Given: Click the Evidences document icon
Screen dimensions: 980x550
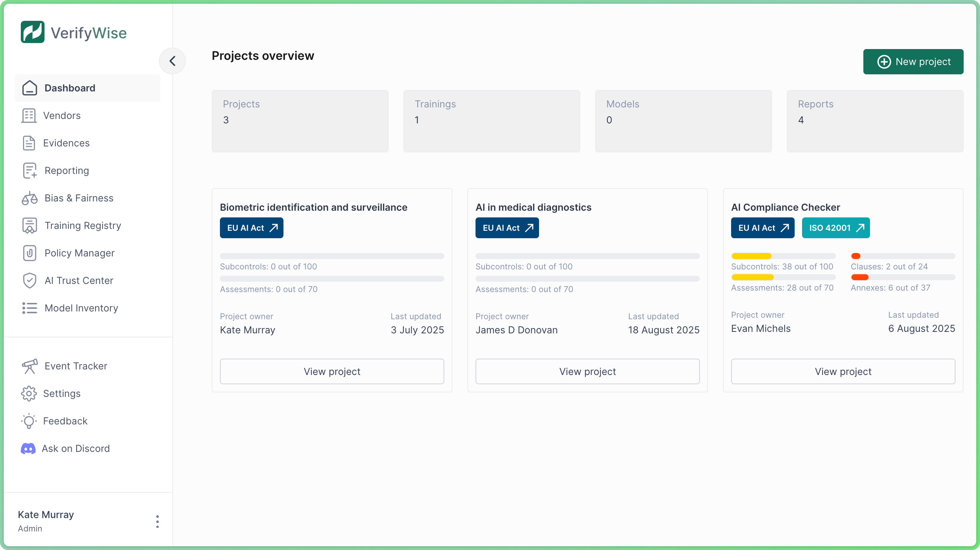Looking at the screenshot, I should point(29,143).
